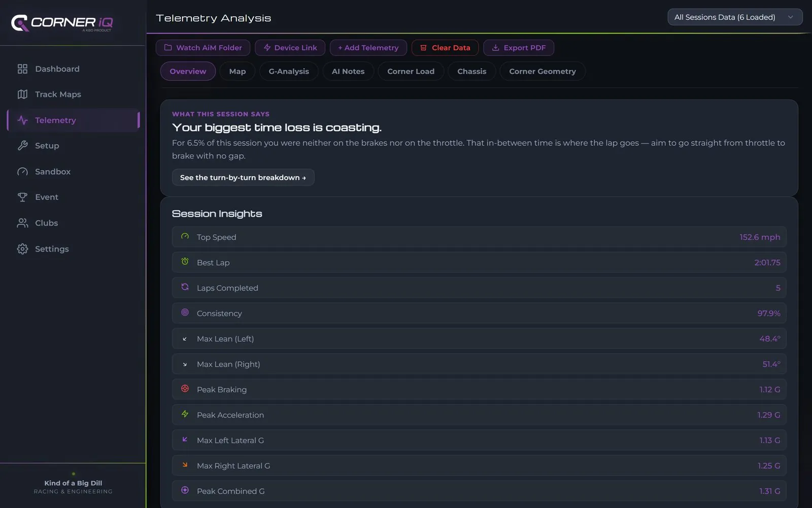Export the report via Export PDF
This screenshot has height=508, width=812.
click(x=519, y=48)
